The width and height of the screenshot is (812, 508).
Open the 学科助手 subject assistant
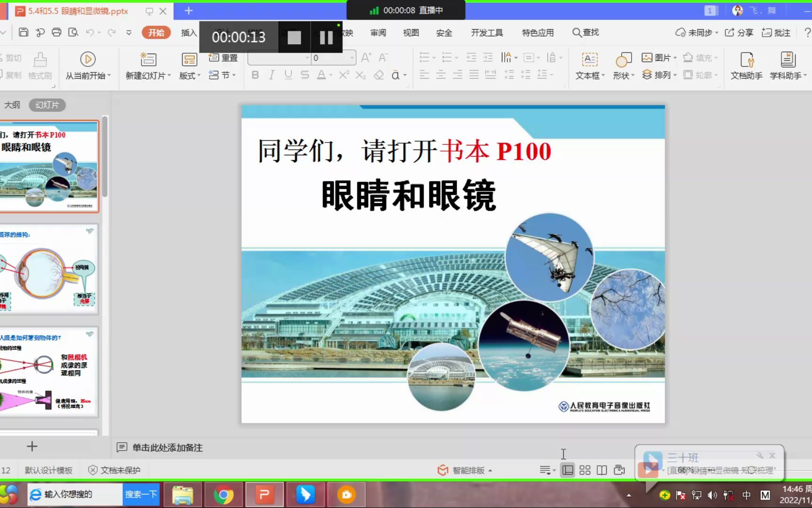coord(788,66)
